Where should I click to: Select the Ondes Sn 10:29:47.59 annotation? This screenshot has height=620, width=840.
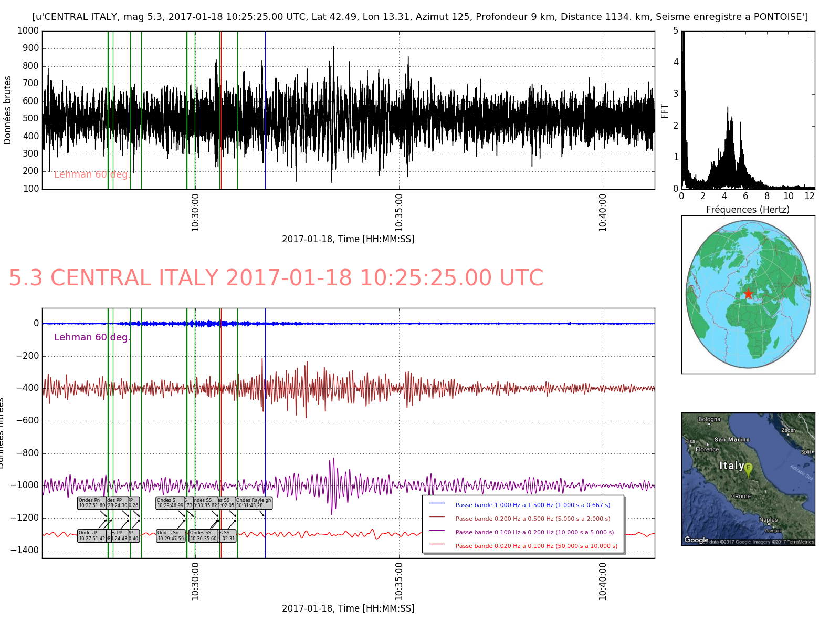click(171, 535)
